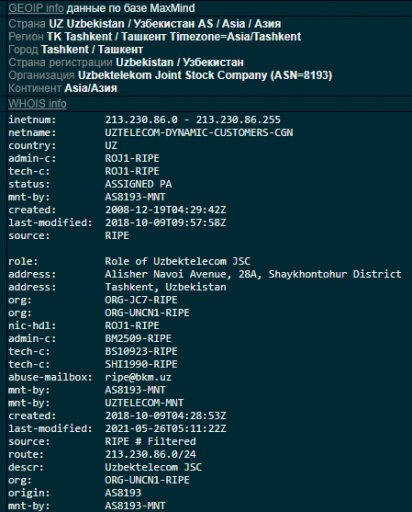Click the origin value AS8193
412x512 pixels.
[x=123, y=493]
